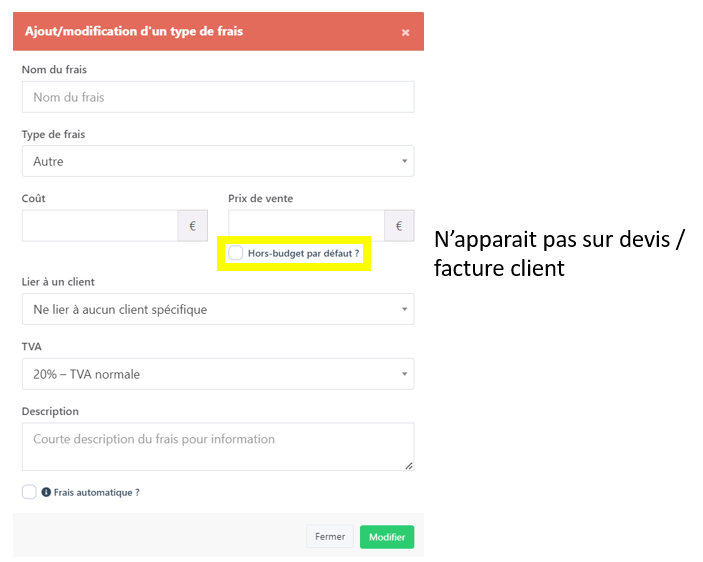Focus the Description text area
The image size is (703, 562).
coord(217,446)
